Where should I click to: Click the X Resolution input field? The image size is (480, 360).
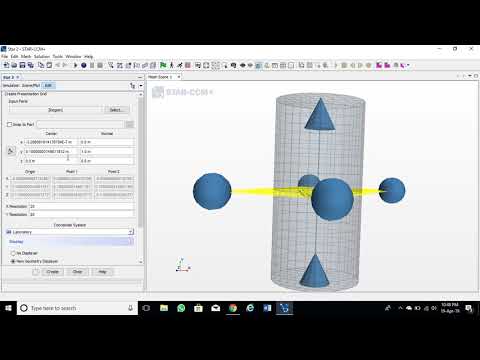[x=82, y=206]
